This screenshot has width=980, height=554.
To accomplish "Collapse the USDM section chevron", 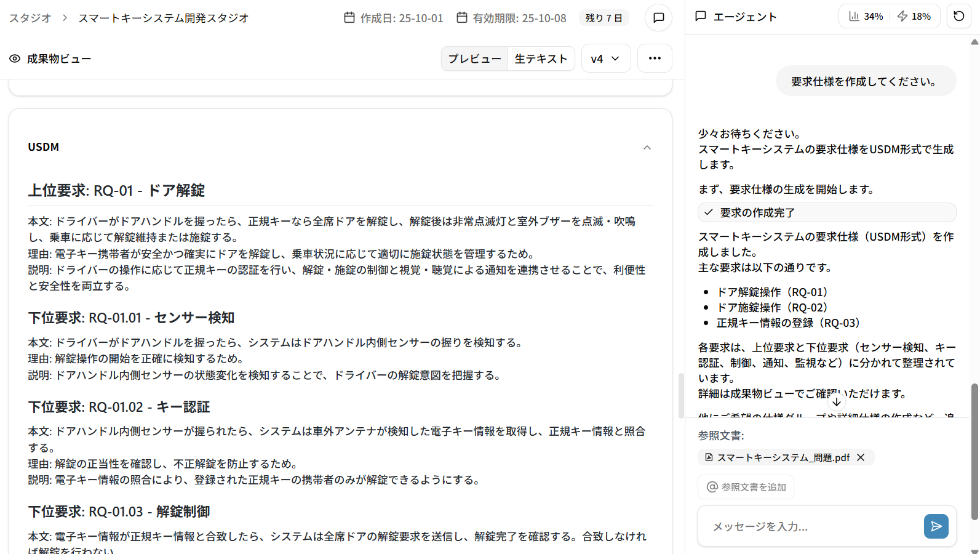I will coord(647,147).
